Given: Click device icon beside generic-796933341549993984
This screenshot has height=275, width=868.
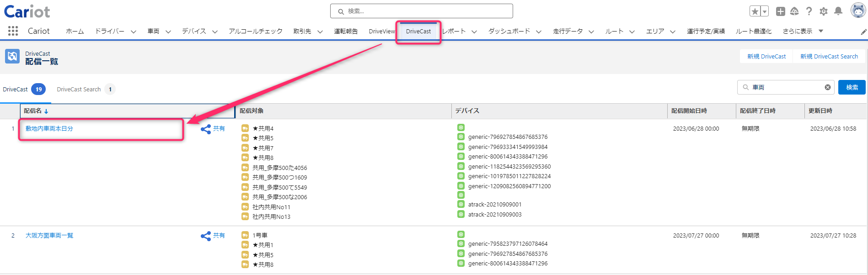Looking at the screenshot, I should point(461,147).
